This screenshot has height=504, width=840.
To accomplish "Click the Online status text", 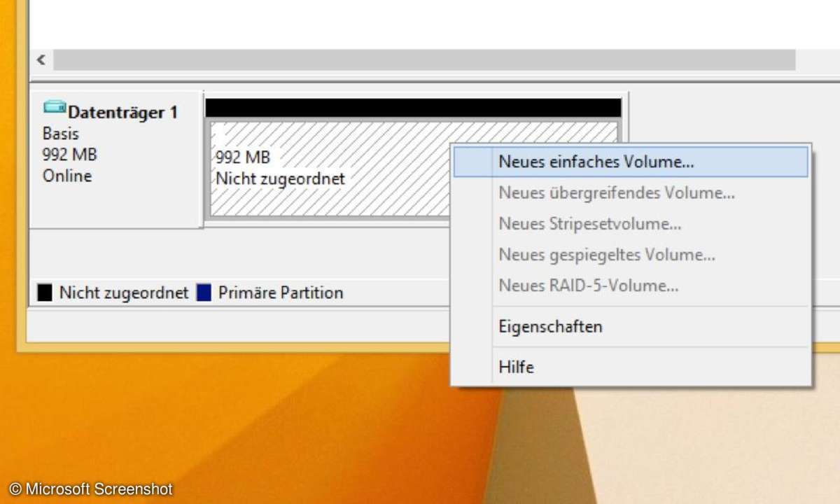I will pyautogui.click(x=67, y=176).
